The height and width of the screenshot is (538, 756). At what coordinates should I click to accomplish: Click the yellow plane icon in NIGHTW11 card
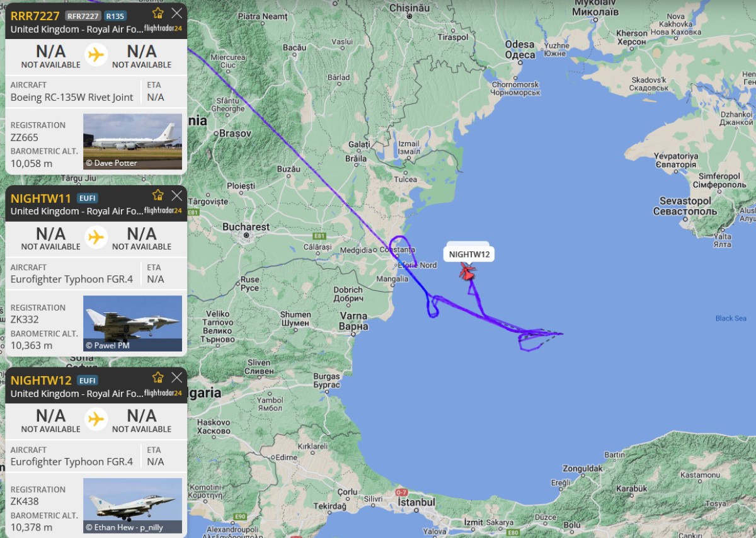pyautogui.click(x=96, y=237)
